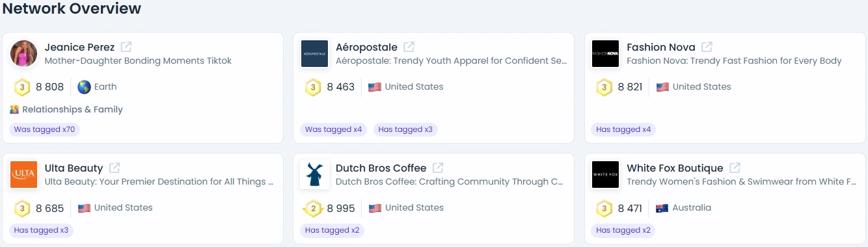Open the White Fox Boutique name link
The height and width of the screenshot is (247, 868).
[675, 168]
